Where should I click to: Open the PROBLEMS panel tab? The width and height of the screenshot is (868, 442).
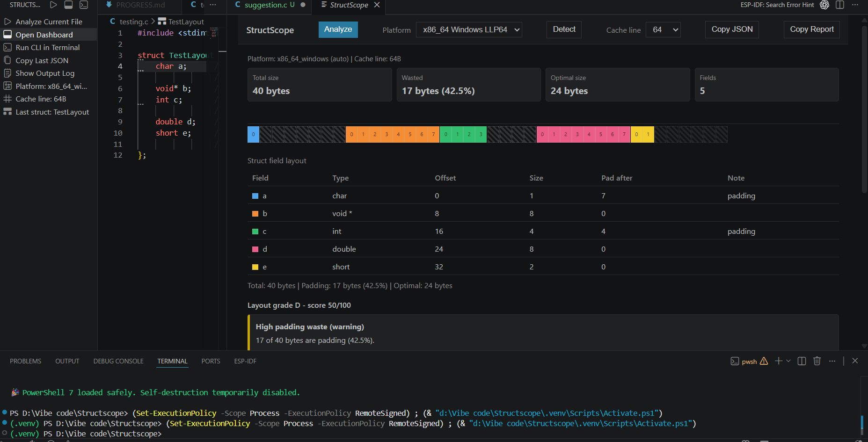[x=25, y=361]
